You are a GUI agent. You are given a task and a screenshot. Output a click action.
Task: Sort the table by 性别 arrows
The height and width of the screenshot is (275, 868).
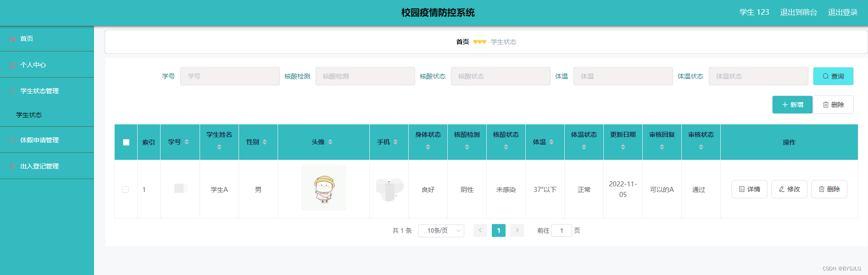(265, 142)
